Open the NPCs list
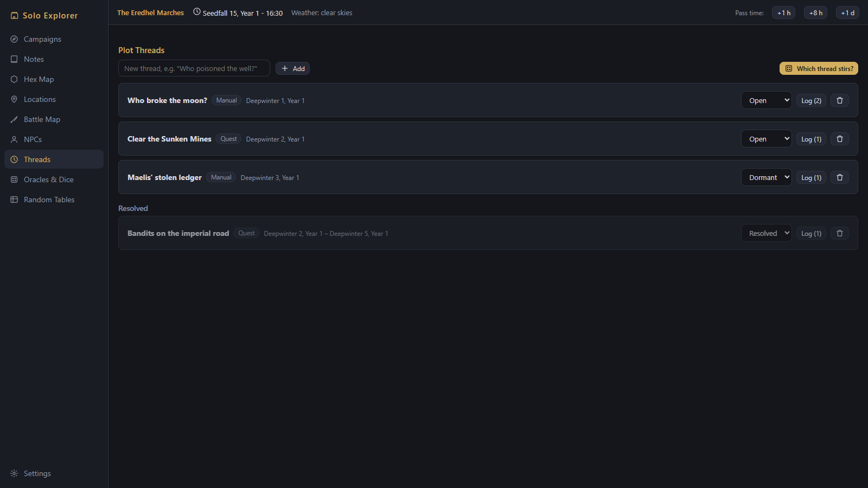The image size is (868, 488). click(54, 139)
